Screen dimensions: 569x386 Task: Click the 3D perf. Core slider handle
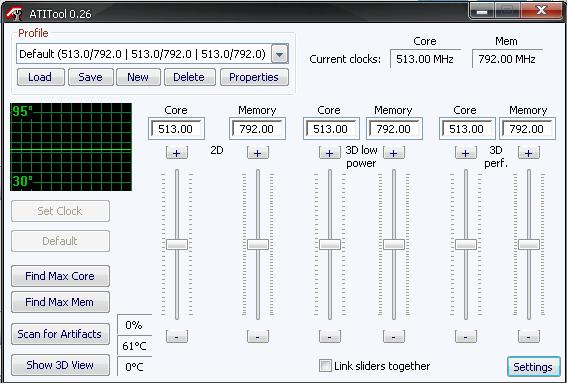point(466,245)
